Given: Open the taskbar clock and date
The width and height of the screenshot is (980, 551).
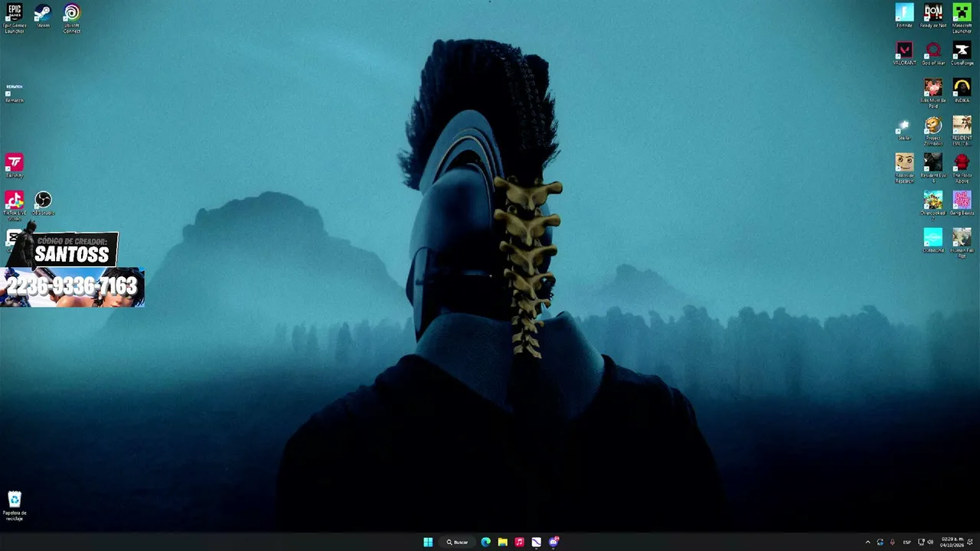Looking at the screenshot, I should pyautogui.click(x=952, y=542).
